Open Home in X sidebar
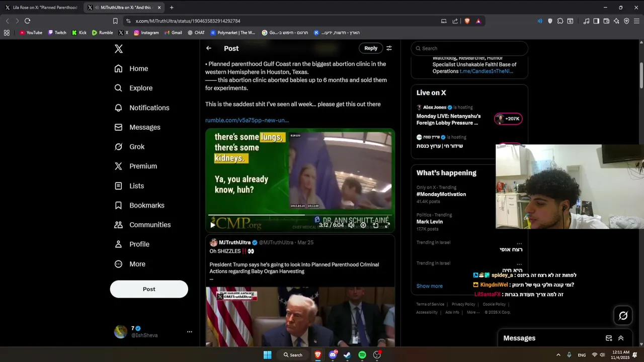 131,68
